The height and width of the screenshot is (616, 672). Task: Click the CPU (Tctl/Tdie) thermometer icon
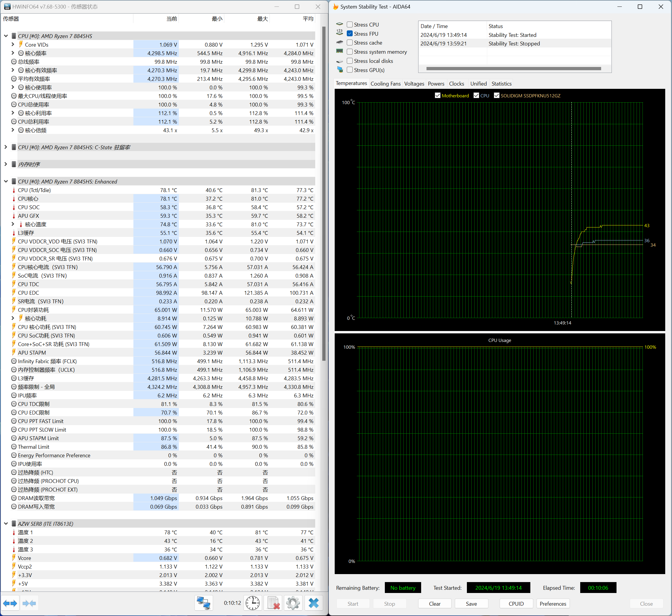coord(14,190)
